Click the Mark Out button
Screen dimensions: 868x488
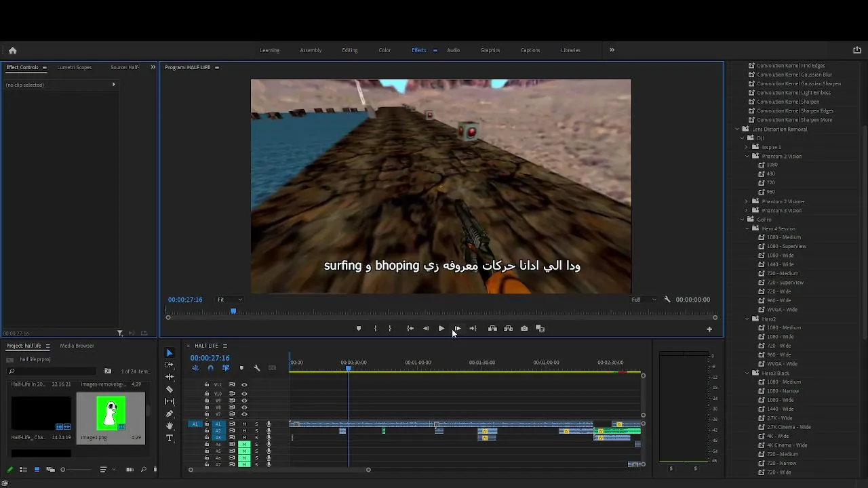390,329
